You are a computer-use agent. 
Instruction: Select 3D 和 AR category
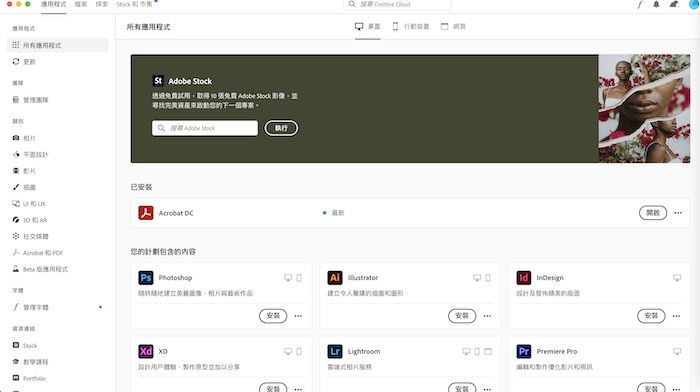[x=30, y=220]
